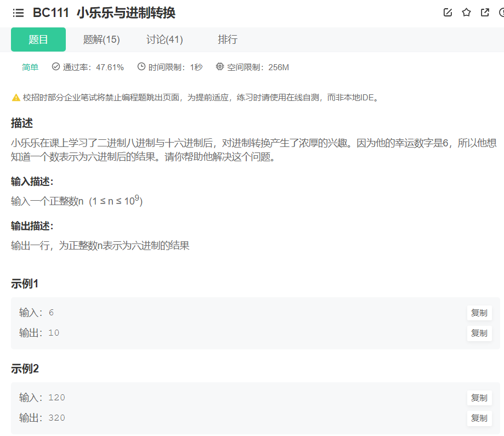Open the external link share icon
The height and width of the screenshot is (436, 504).
pyautogui.click(x=484, y=12)
